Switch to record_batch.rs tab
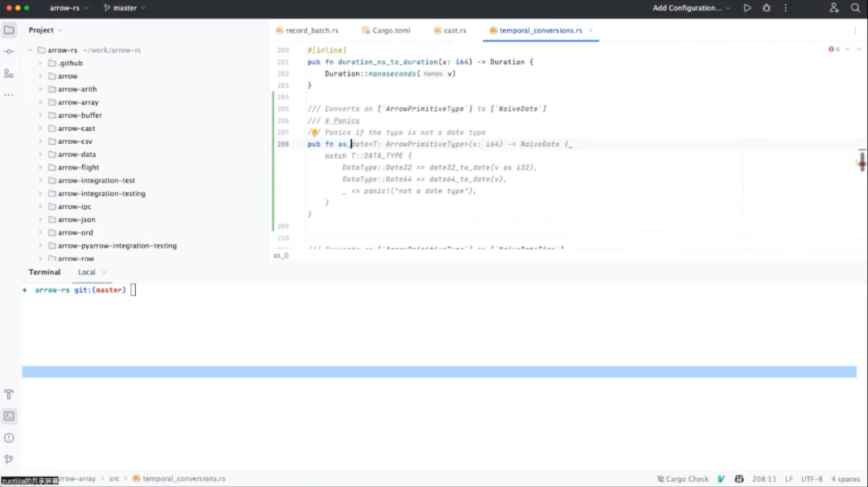Viewport: 868px width, 487px height. click(307, 31)
